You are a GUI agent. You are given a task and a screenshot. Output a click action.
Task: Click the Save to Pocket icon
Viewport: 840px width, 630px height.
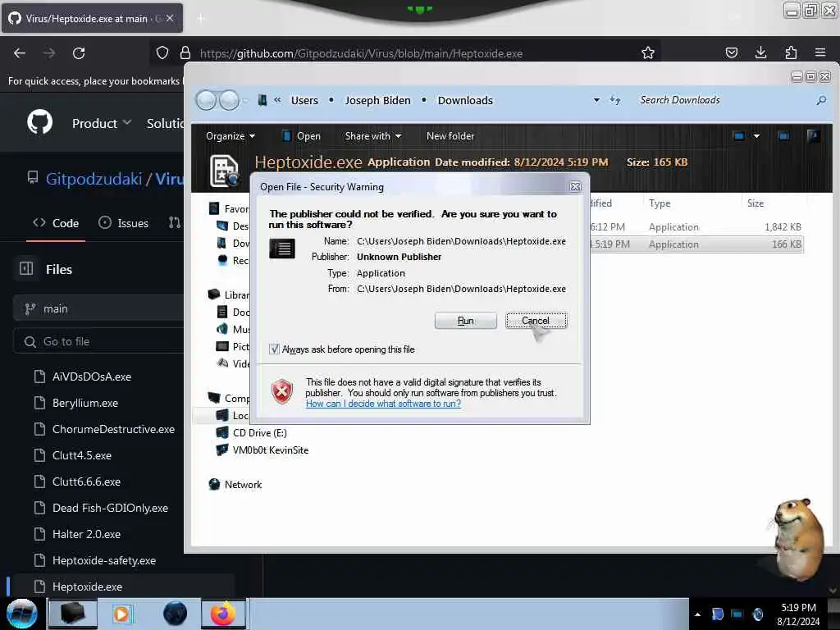731,52
